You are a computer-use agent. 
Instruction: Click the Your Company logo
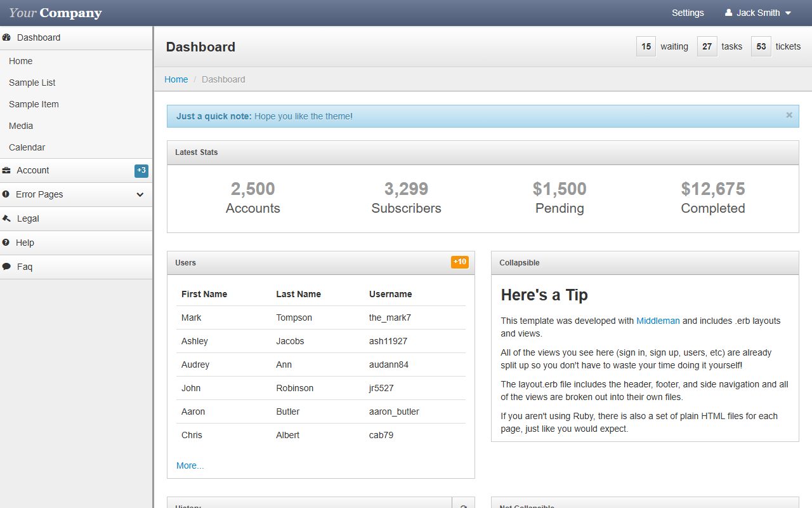point(55,13)
